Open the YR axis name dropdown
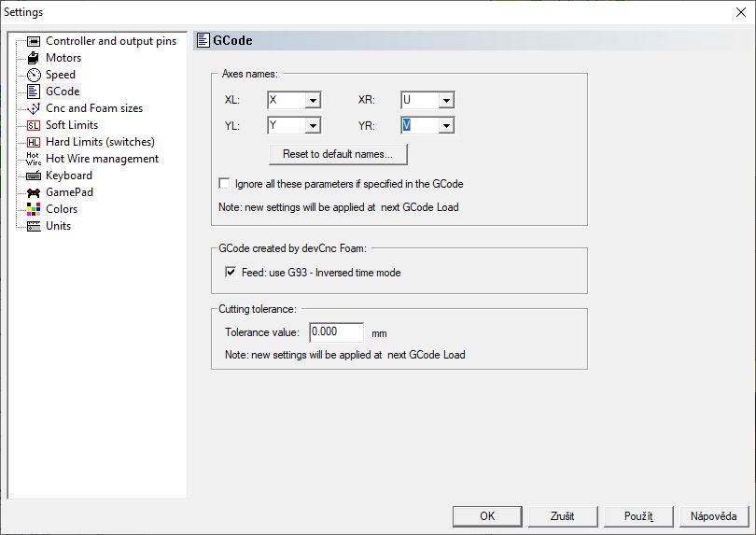The width and height of the screenshot is (756, 535). tap(446, 125)
